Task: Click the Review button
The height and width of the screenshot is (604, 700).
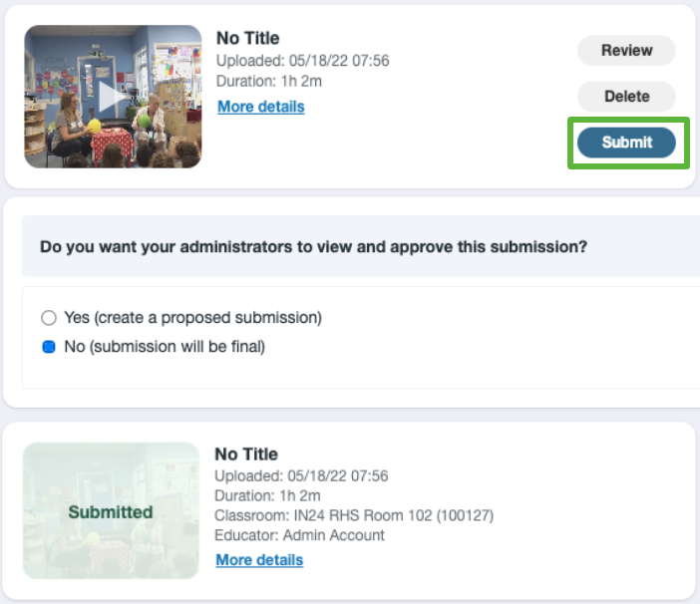Action: pyautogui.click(x=626, y=51)
